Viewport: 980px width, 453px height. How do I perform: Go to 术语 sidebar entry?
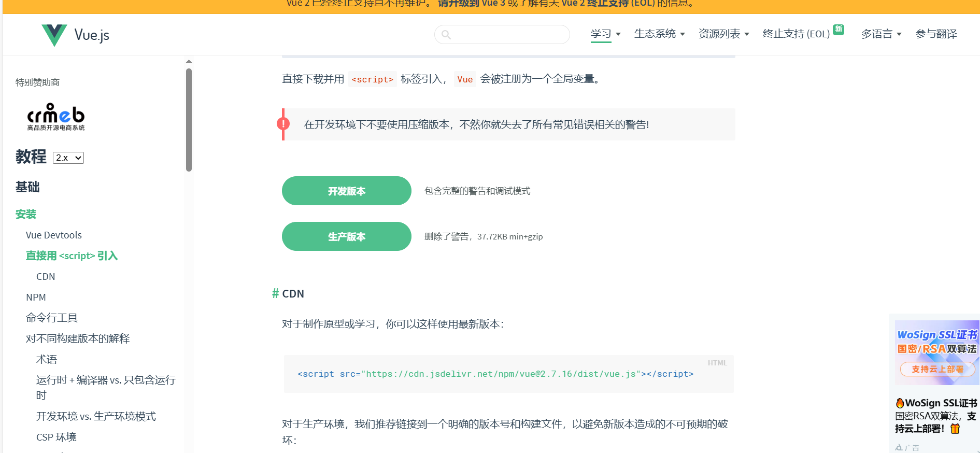pos(47,359)
